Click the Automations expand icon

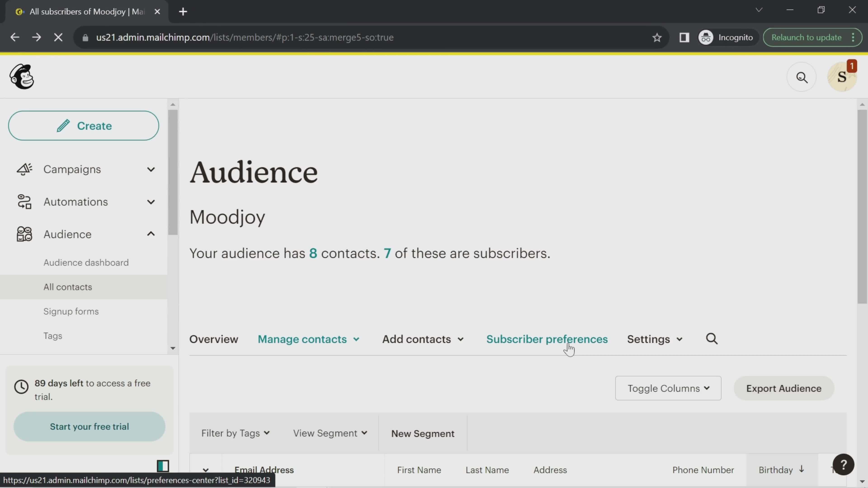151,201
